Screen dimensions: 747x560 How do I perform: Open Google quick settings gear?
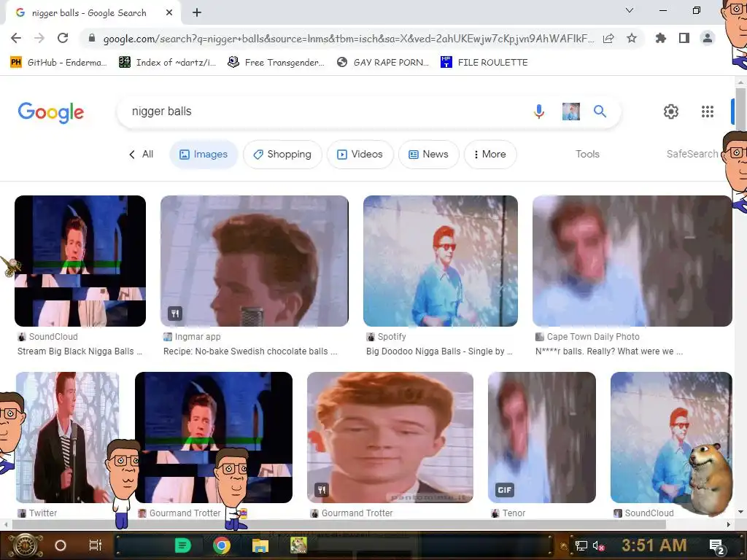click(671, 112)
